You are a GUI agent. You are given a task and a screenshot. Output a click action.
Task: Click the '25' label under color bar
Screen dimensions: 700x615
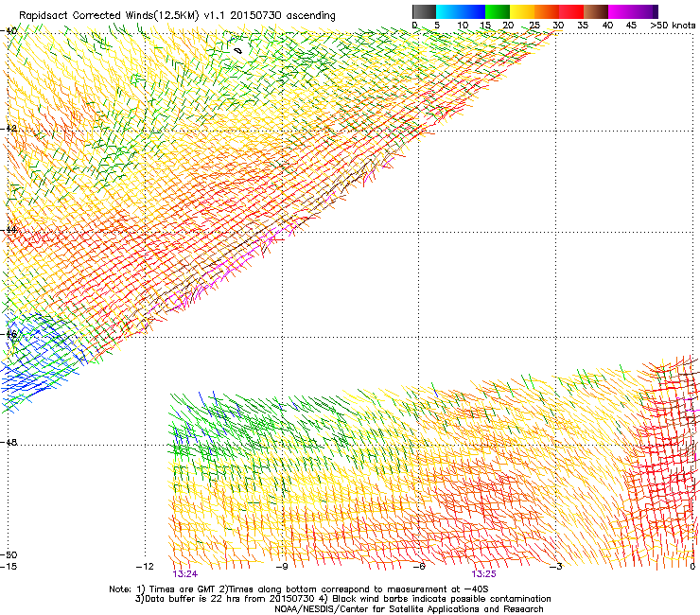pyautogui.click(x=534, y=26)
